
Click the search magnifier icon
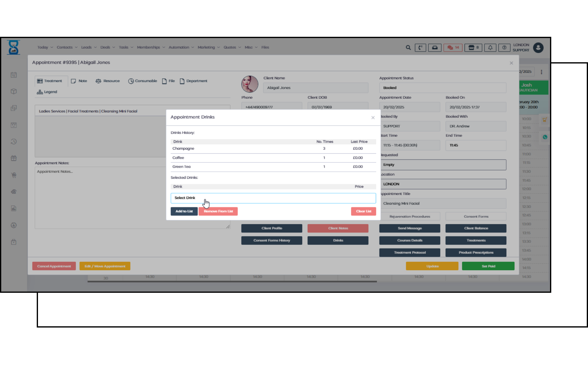point(408,48)
